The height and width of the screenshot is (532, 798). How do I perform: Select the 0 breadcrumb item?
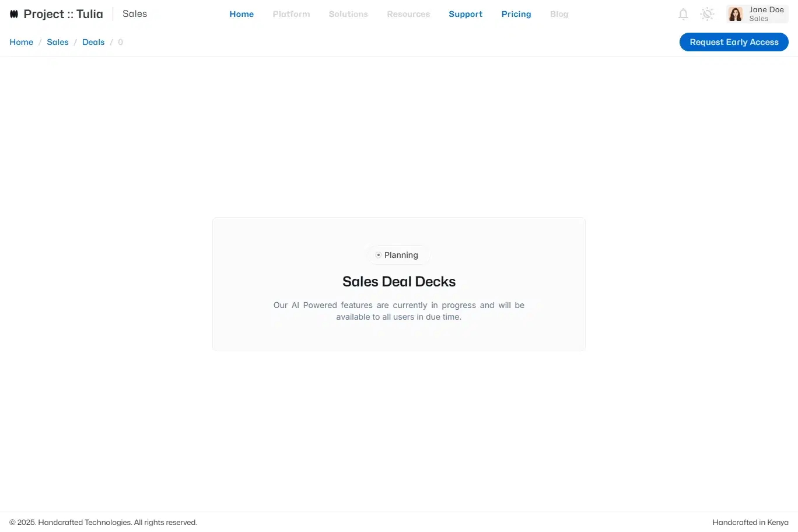pyautogui.click(x=120, y=42)
